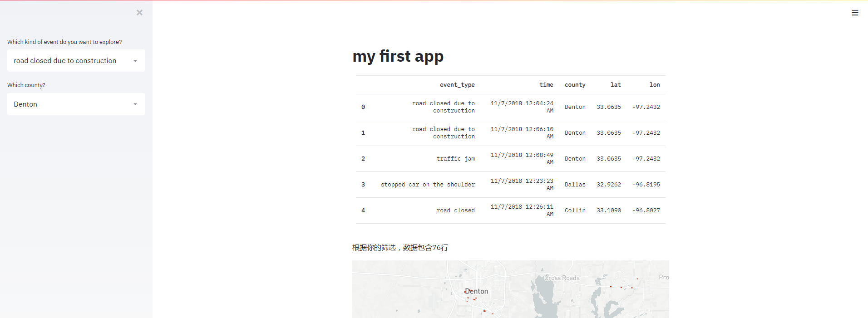Viewport: 868px width, 318px height.
Task: Click the text '根据你的筛选，数据包含76行'
Action: (400, 248)
